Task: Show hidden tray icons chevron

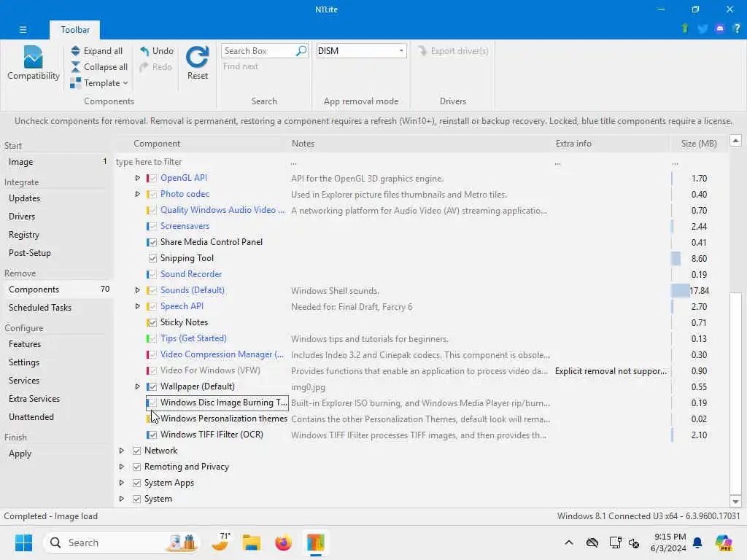Action: [x=569, y=542]
